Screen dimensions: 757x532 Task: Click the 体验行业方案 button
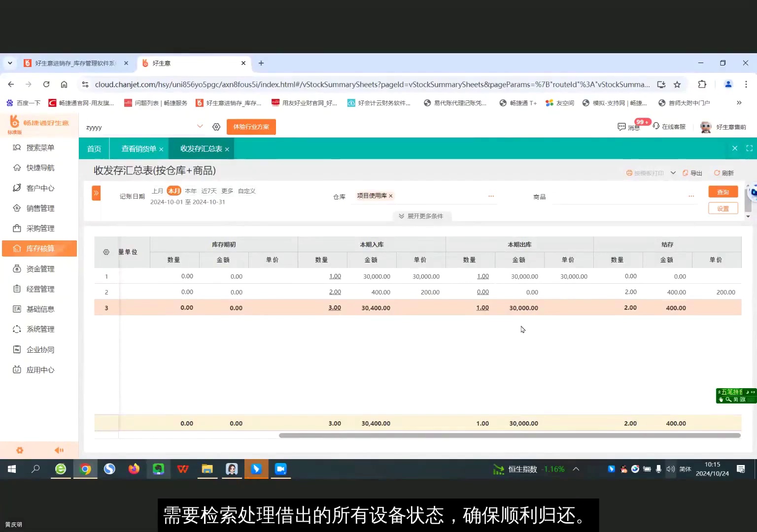(251, 127)
